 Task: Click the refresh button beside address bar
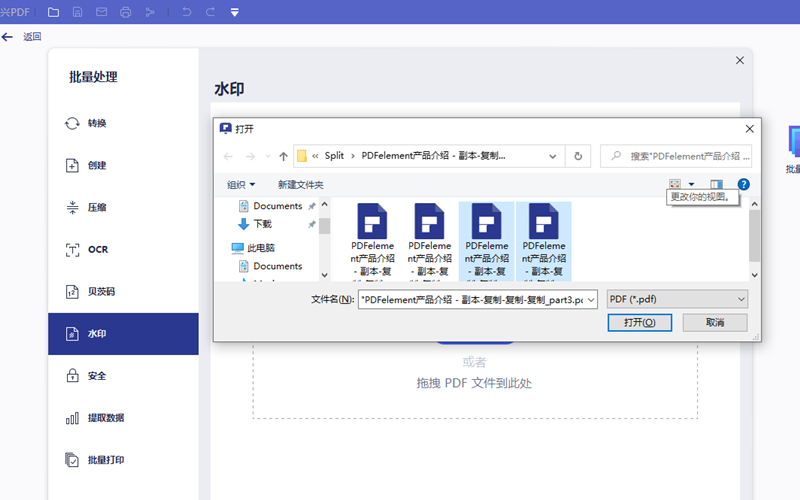tap(577, 156)
